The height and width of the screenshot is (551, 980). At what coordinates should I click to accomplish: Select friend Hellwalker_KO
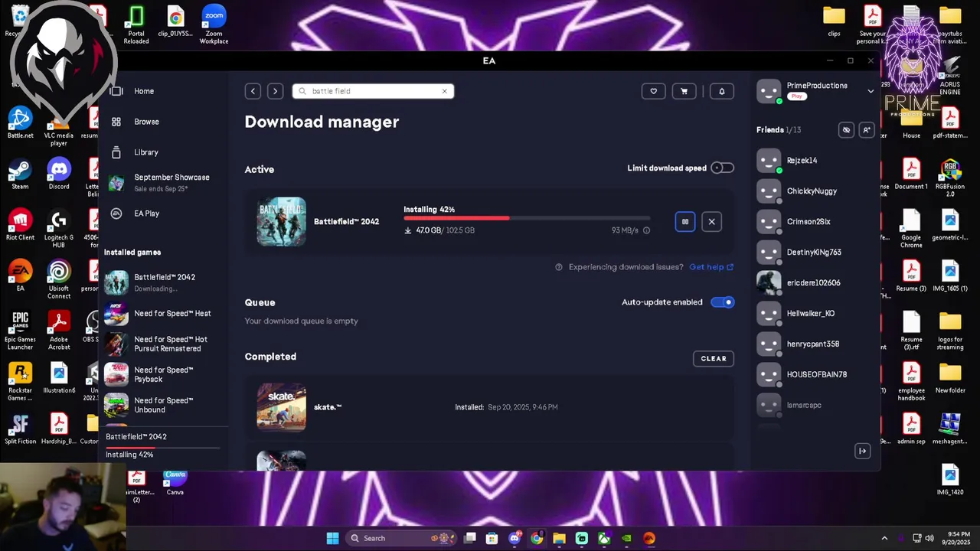[x=815, y=314]
